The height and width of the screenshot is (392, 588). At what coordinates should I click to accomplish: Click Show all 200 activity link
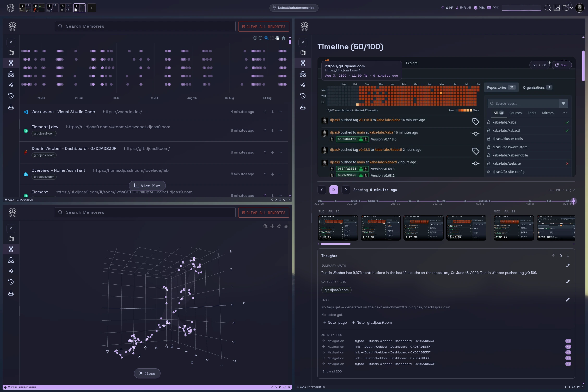coord(332,371)
